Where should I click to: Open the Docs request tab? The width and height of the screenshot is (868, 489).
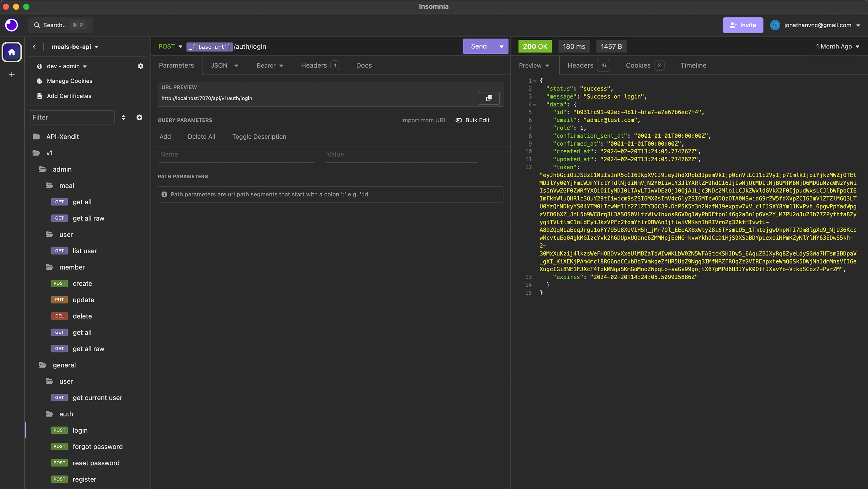click(x=364, y=65)
